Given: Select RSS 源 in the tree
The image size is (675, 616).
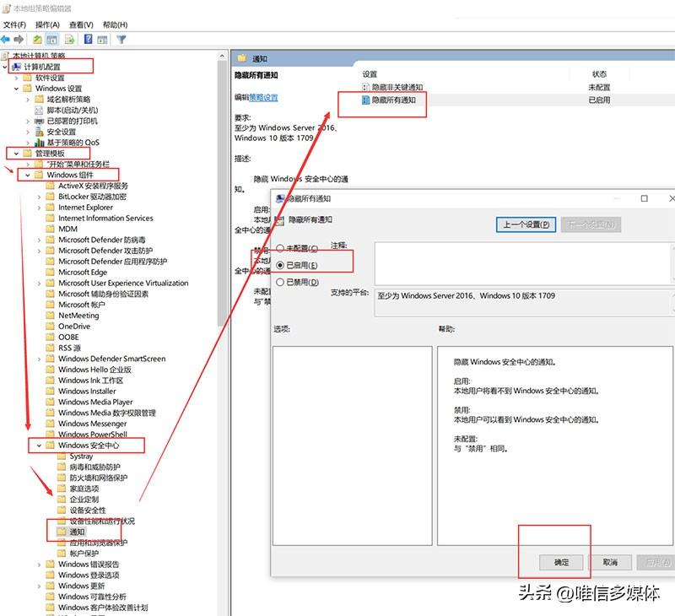Looking at the screenshot, I should 70,348.
